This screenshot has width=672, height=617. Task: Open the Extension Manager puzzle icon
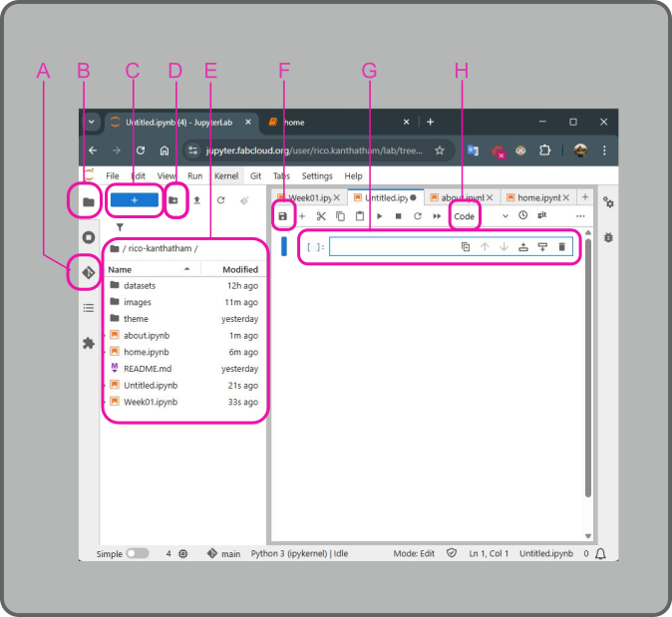coord(88,343)
